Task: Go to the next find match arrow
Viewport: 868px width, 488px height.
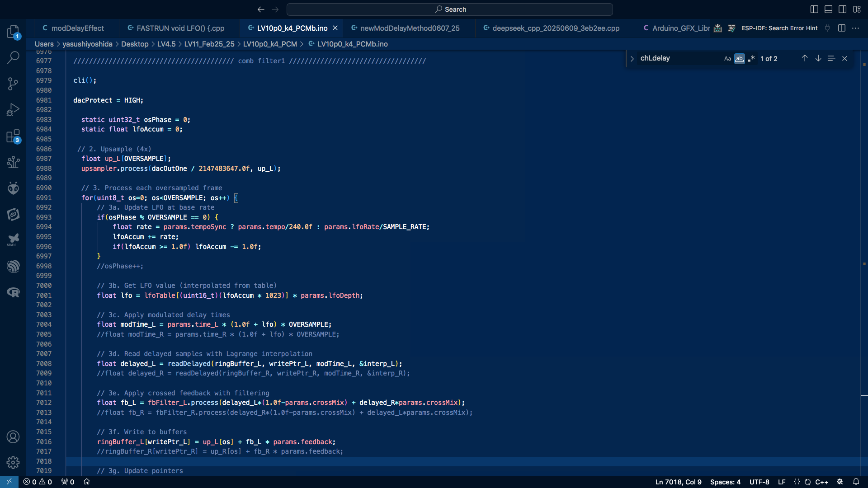Action: [x=818, y=58]
